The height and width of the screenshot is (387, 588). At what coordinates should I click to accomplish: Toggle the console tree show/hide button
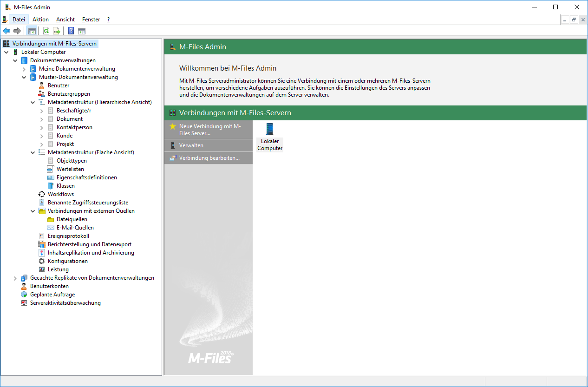[32, 31]
